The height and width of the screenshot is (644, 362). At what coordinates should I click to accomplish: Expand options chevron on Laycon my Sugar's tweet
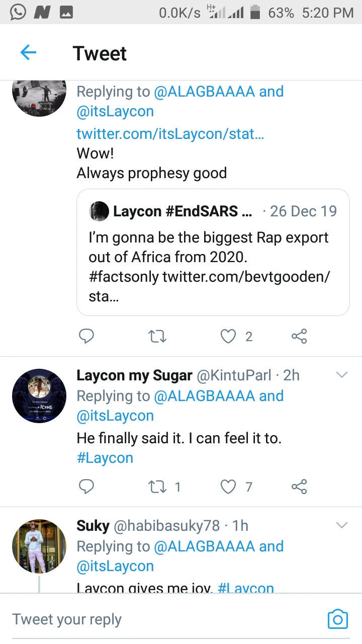point(341,375)
